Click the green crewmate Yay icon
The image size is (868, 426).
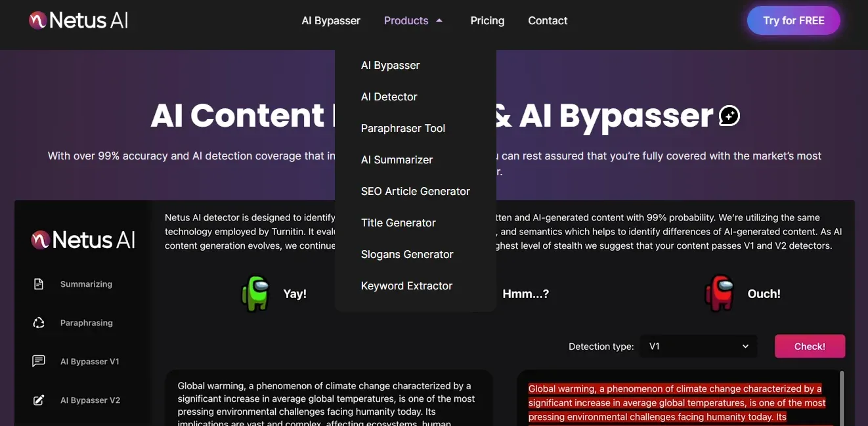point(255,293)
